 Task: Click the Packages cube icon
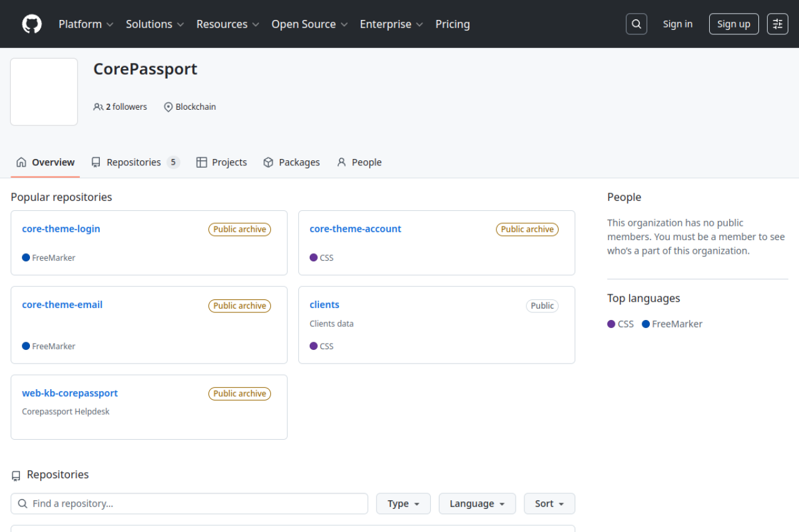coord(268,163)
